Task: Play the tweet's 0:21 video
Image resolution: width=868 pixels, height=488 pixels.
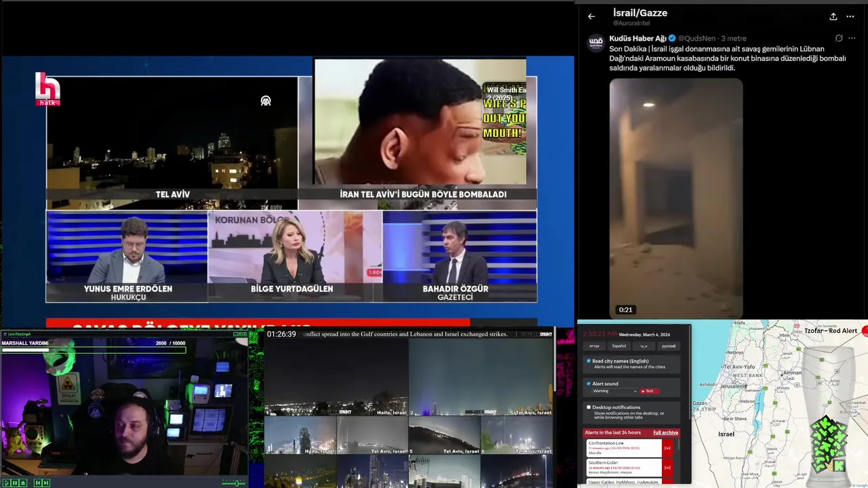Action: [676, 198]
